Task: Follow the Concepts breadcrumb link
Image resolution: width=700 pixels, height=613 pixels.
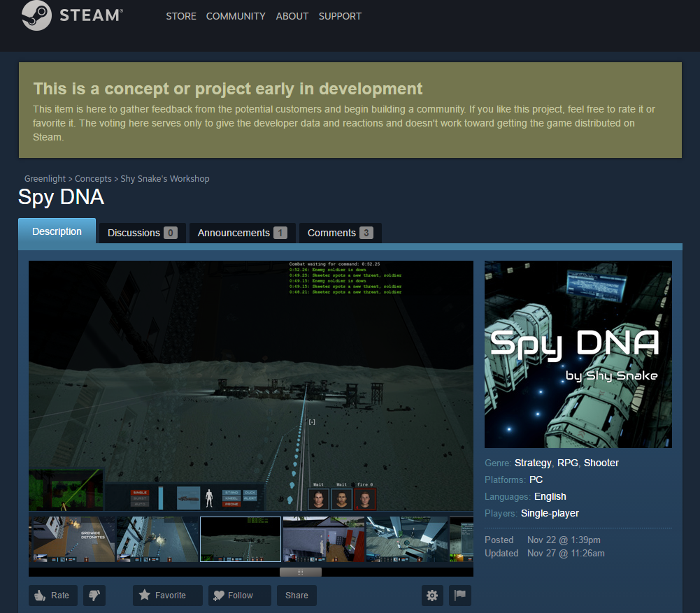Action: [93, 178]
